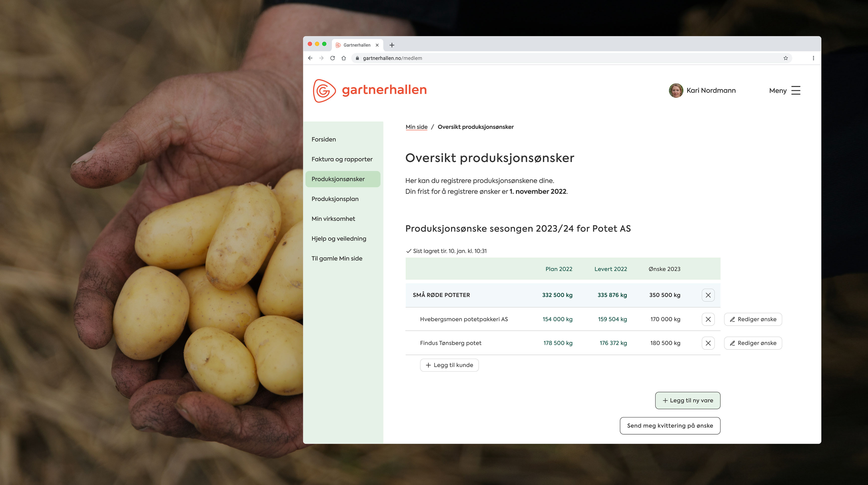Open browser three-dot options menu
This screenshot has width=868, height=485.
[813, 58]
